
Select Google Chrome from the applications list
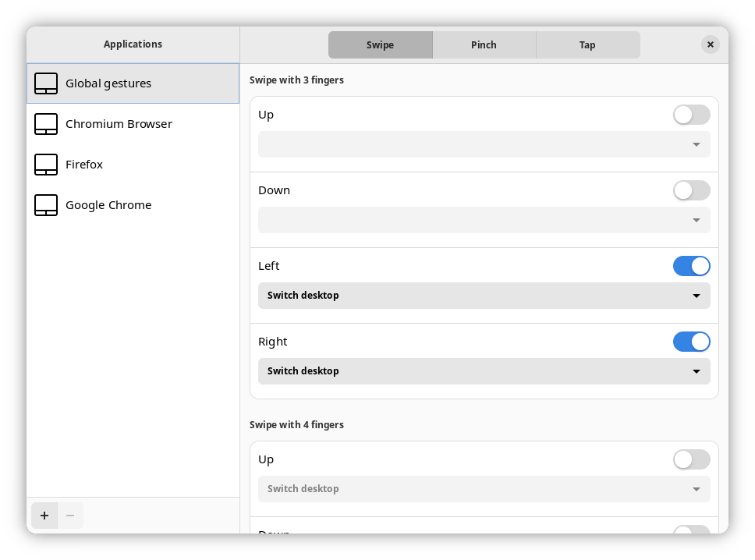108,205
